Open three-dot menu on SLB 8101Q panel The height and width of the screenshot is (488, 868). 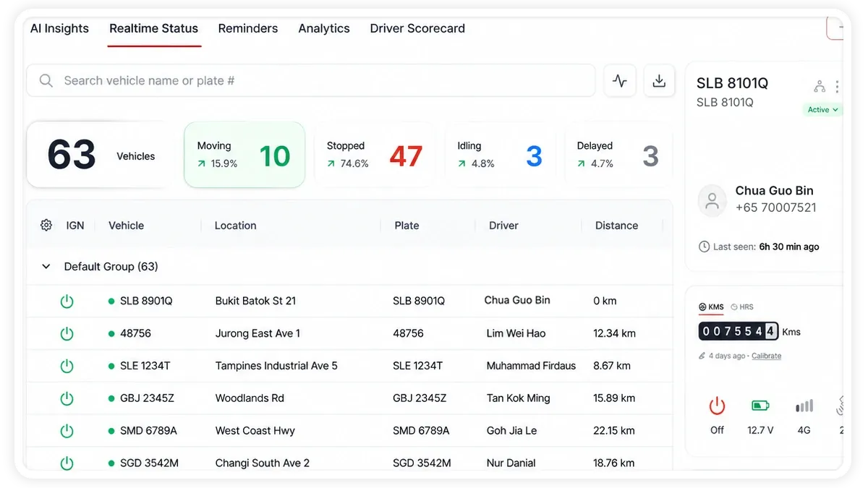pyautogui.click(x=837, y=87)
